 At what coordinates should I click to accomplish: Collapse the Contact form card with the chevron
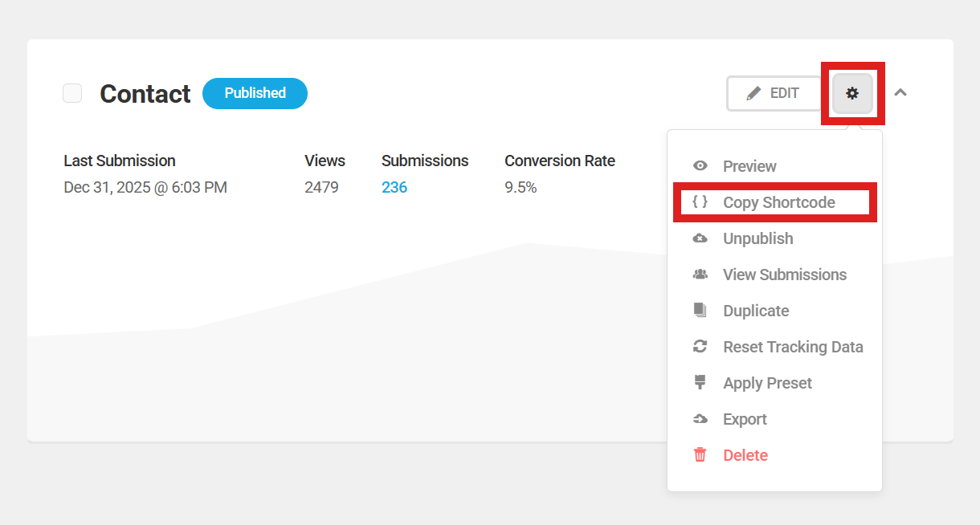[x=900, y=93]
